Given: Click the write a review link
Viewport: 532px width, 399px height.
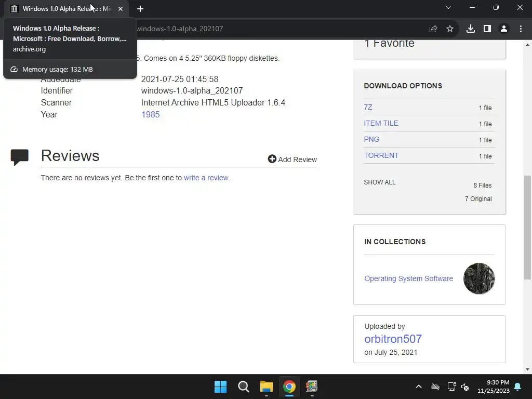Looking at the screenshot, I should coord(206,178).
